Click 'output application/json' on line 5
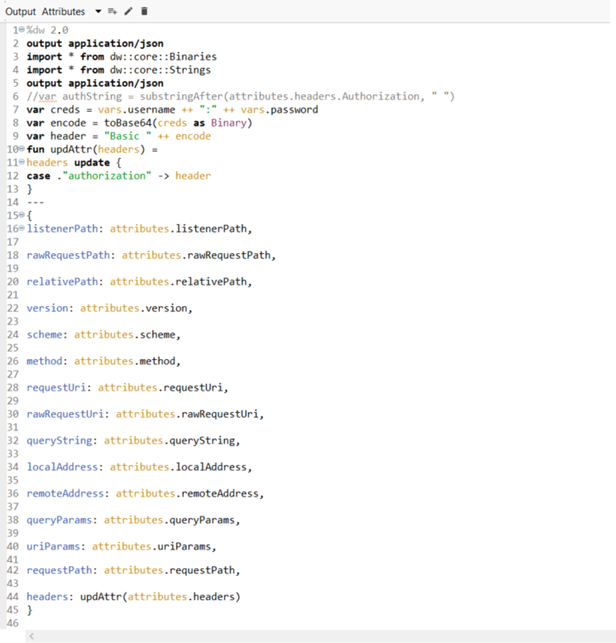The image size is (616, 643). pyautogui.click(x=95, y=83)
